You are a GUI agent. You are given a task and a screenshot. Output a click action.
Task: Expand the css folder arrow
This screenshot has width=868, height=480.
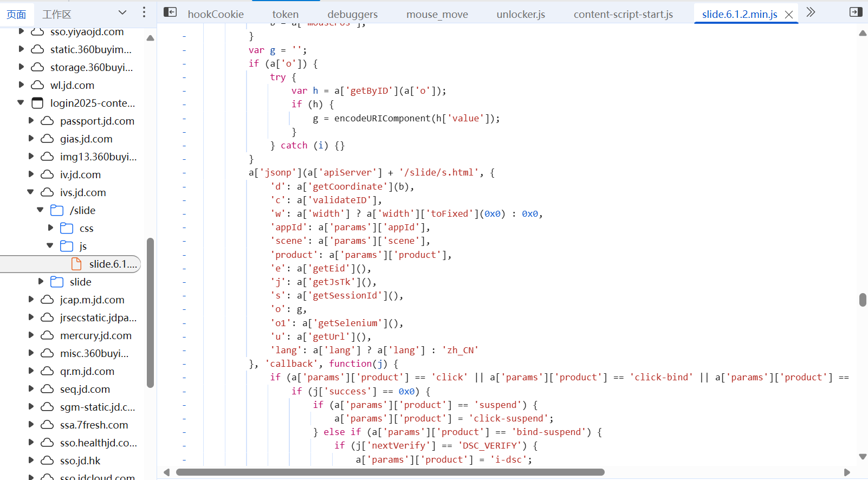click(x=50, y=228)
